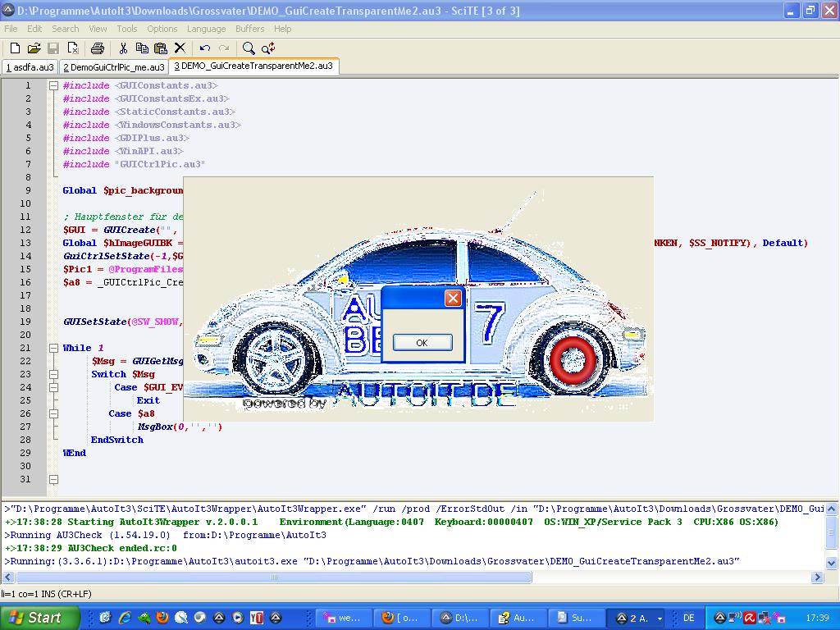
Task: Undo the last edit with the Undo arrow
Action: point(205,48)
